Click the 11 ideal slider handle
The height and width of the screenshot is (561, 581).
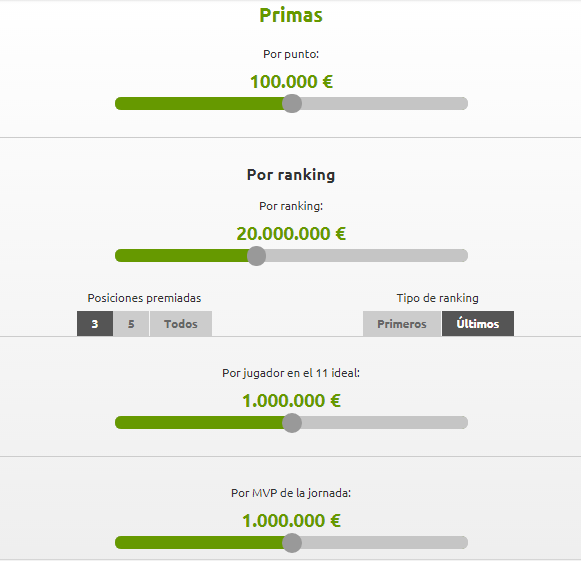tap(292, 423)
